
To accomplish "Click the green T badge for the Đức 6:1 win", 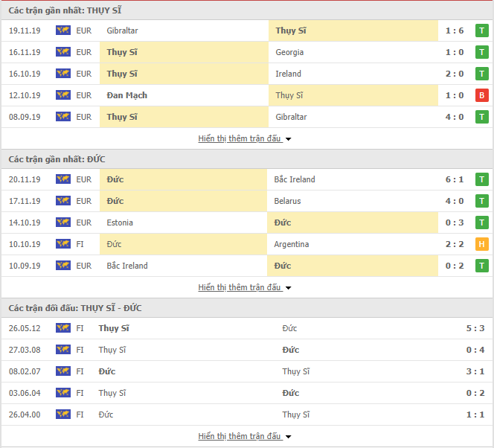I will 482,179.
